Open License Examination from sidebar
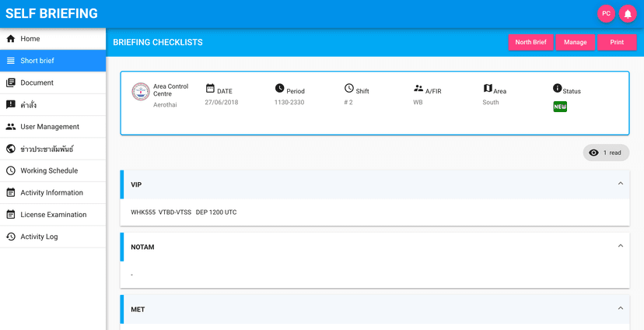 click(x=53, y=215)
